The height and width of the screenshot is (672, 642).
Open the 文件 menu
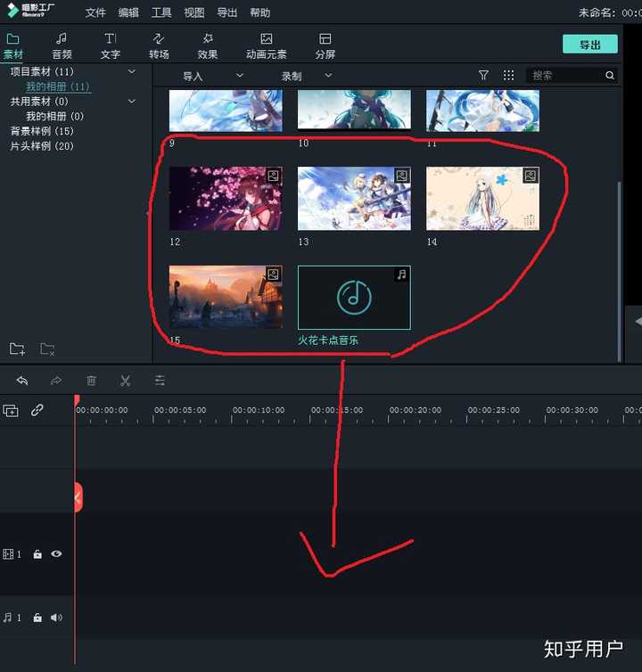(95, 12)
